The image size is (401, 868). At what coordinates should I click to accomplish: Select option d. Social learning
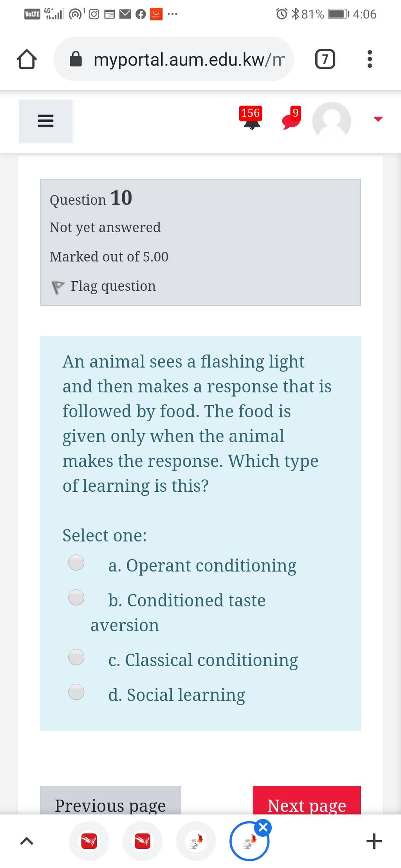(76, 692)
